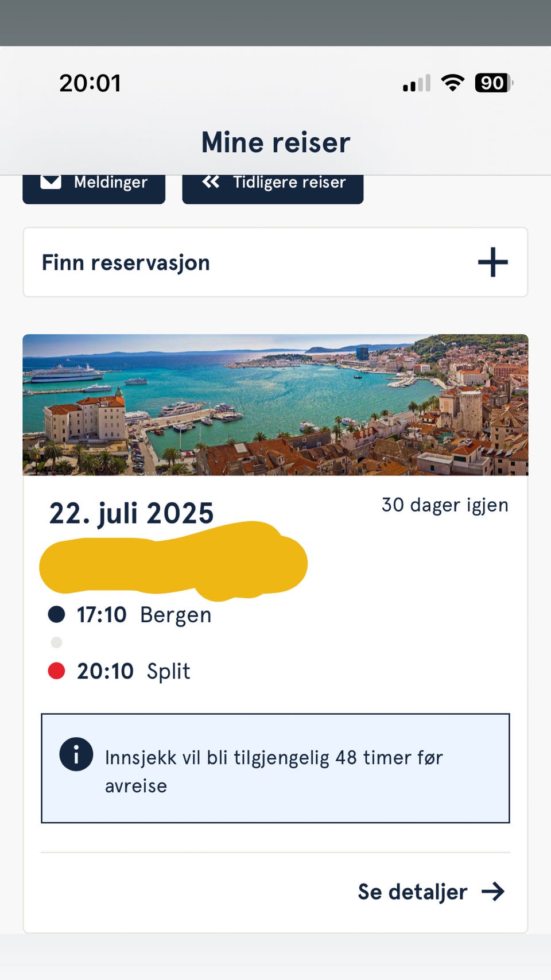Click the dark departure dot for Bergen

tap(56, 614)
